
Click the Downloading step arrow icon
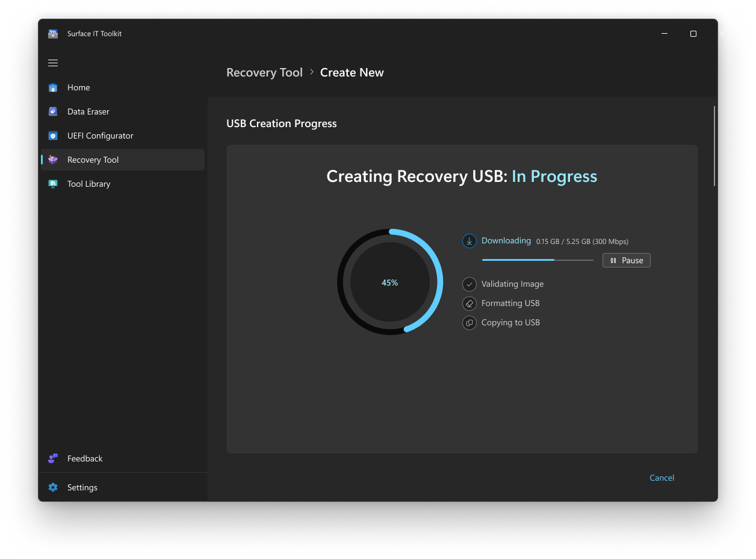(469, 241)
